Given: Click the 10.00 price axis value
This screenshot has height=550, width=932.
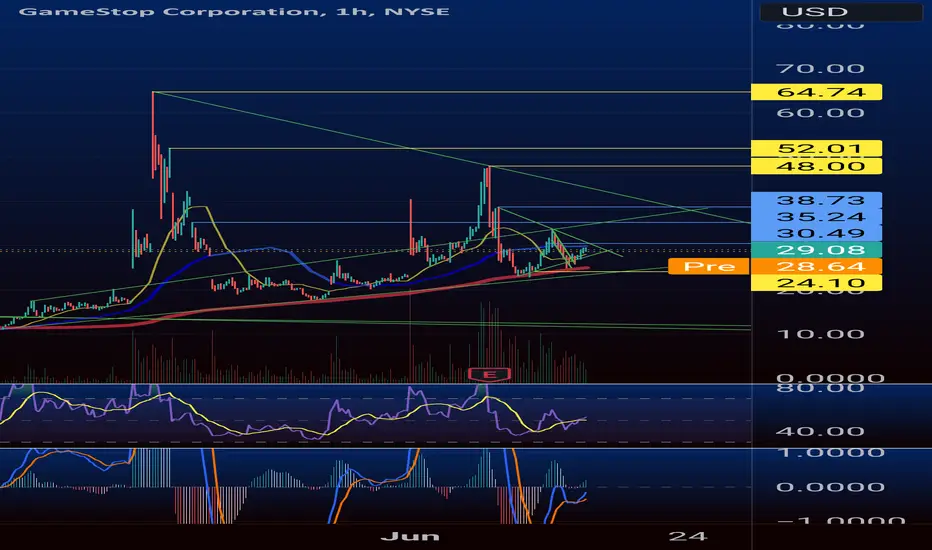Looking at the screenshot, I should click(x=820, y=334).
